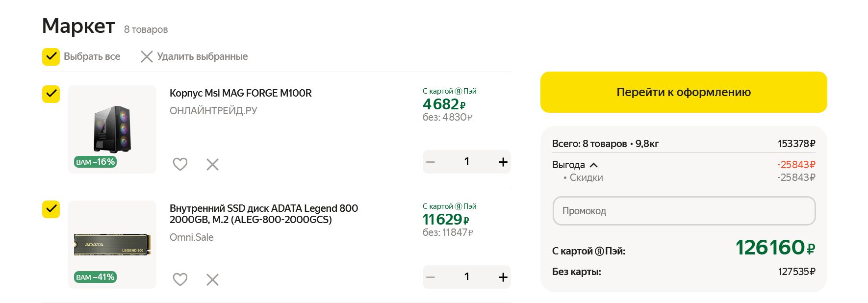This screenshot has width=868, height=303.
Task: Increase quantity of ADATA SSD
Action: (x=503, y=277)
